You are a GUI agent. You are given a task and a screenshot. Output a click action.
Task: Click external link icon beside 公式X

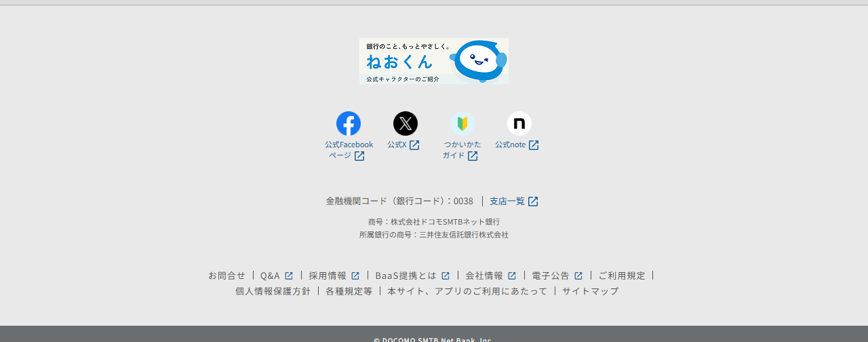414,145
